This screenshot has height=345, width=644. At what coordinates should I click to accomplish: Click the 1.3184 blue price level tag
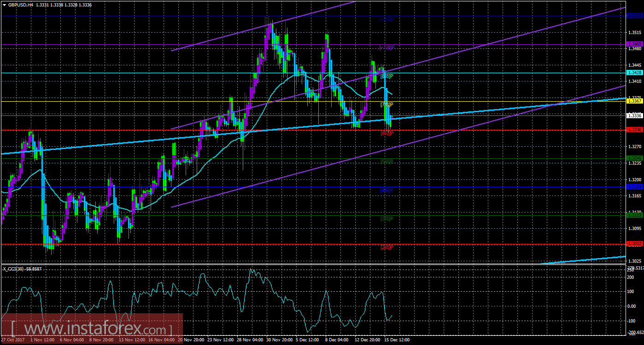pyautogui.click(x=634, y=187)
